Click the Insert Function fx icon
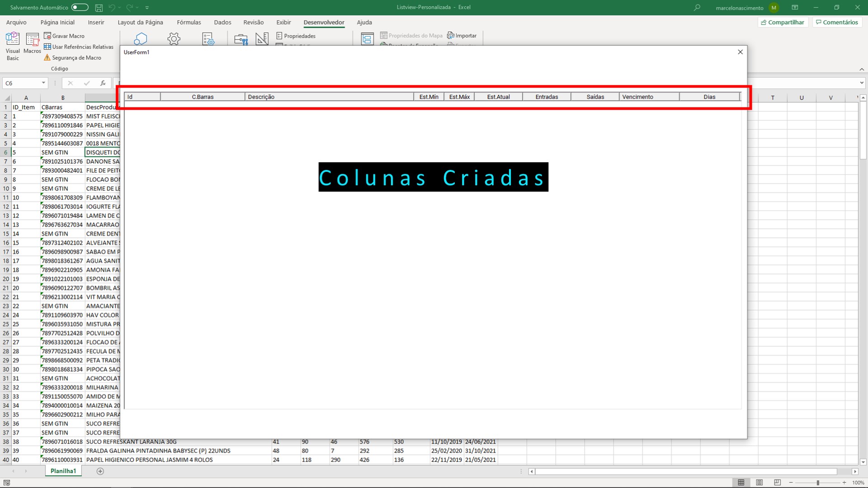The width and height of the screenshot is (868, 488). click(103, 83)
